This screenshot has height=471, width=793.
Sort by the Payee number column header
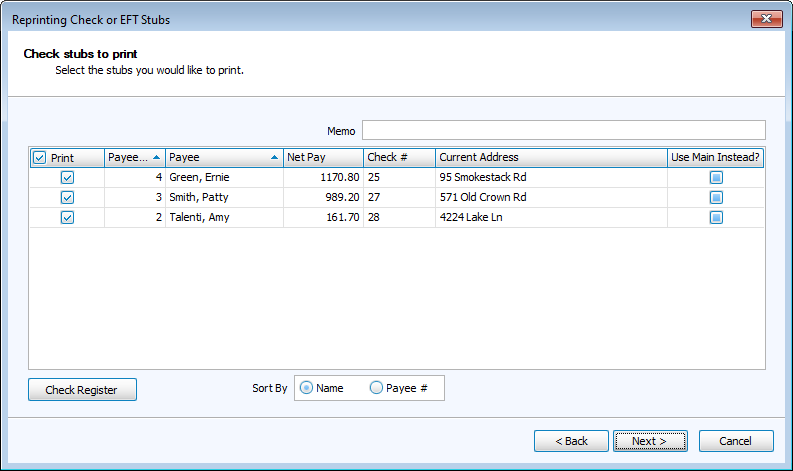tap(134, 158)
